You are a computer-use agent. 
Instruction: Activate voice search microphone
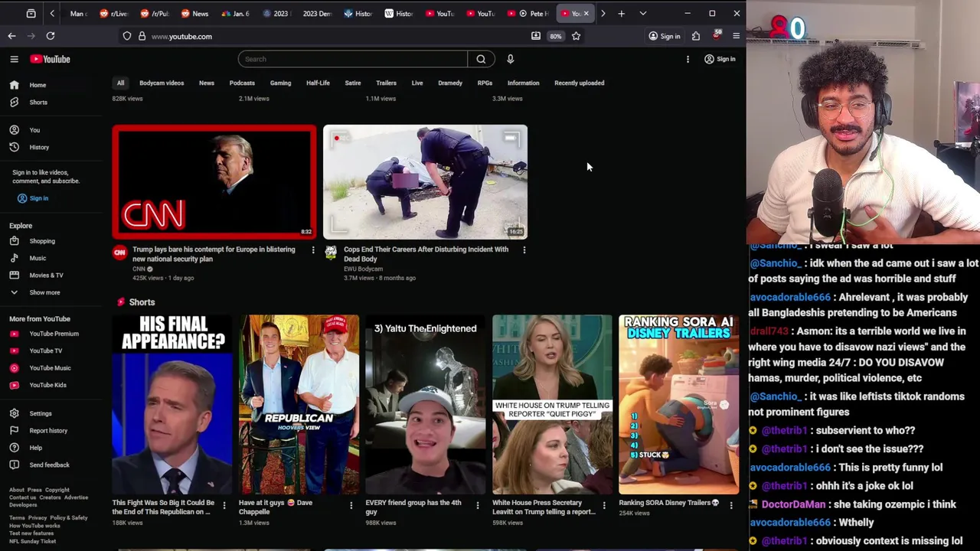[510, 59]
